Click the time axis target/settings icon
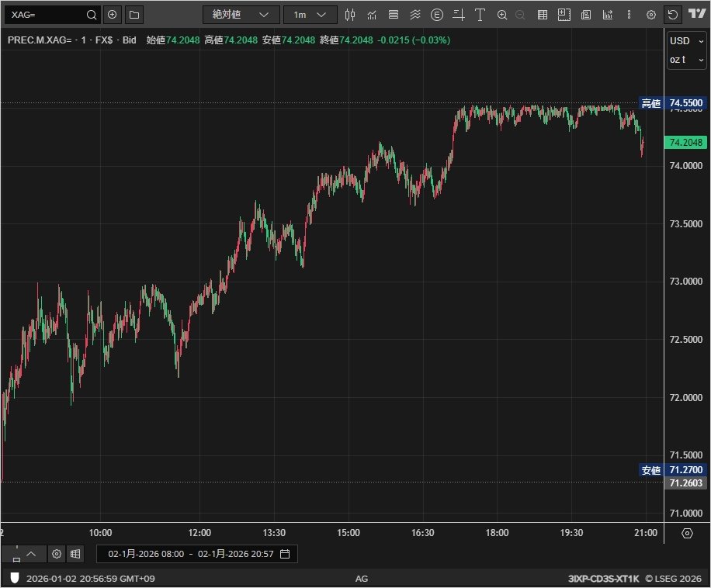 tap(687, 533)
